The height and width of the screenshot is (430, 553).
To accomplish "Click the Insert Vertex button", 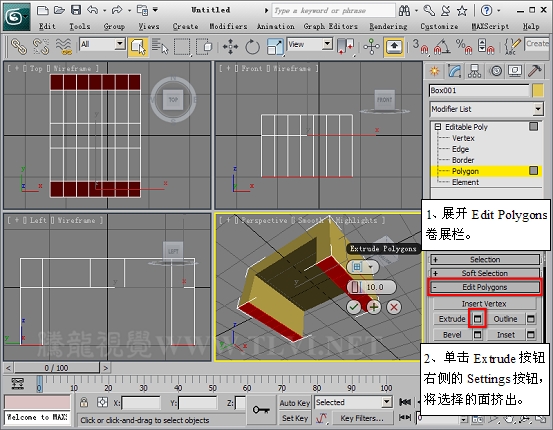I will [x=484, y=304].
